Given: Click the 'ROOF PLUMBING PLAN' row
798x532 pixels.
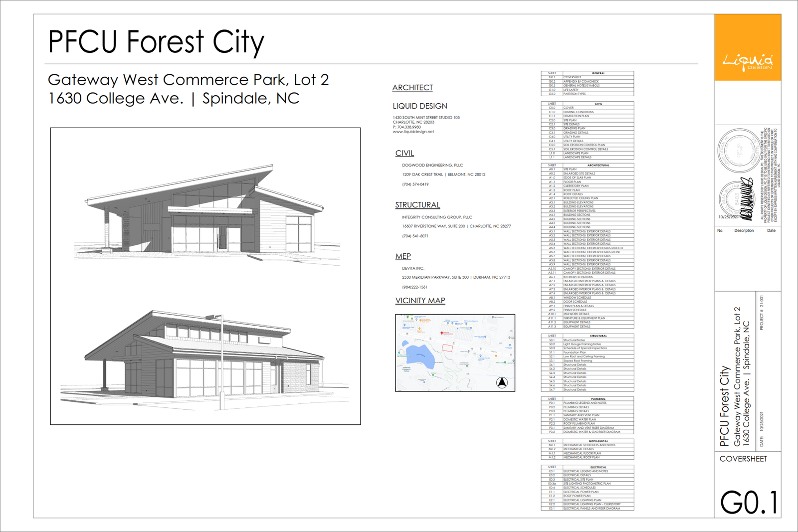Looking at the screenshot, I should click(x=588, y=423).
